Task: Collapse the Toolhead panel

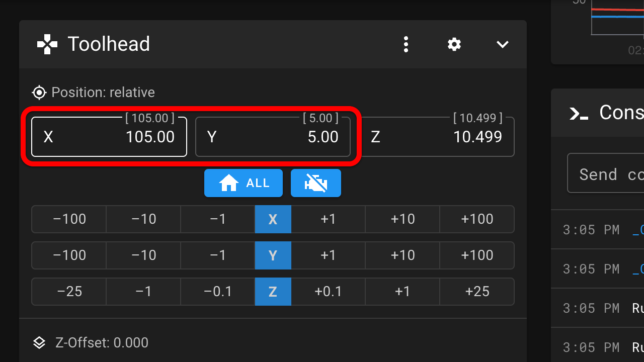Action: pos(503,44)
